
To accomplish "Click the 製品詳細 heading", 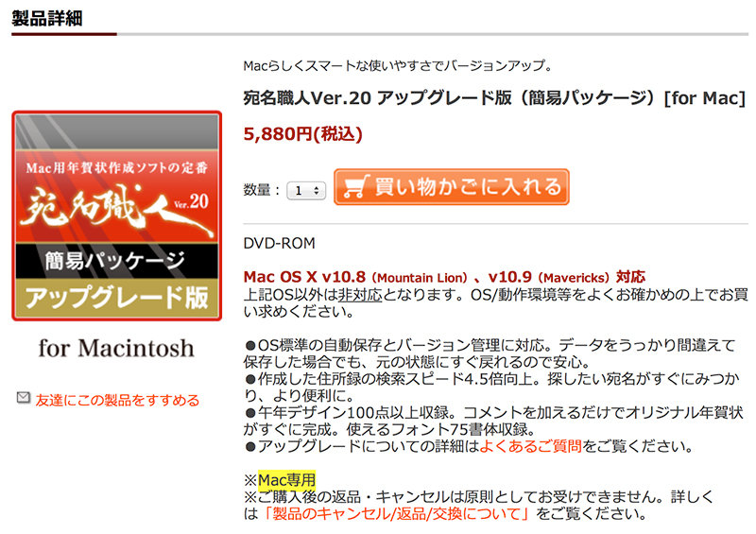I will point(47,18).
